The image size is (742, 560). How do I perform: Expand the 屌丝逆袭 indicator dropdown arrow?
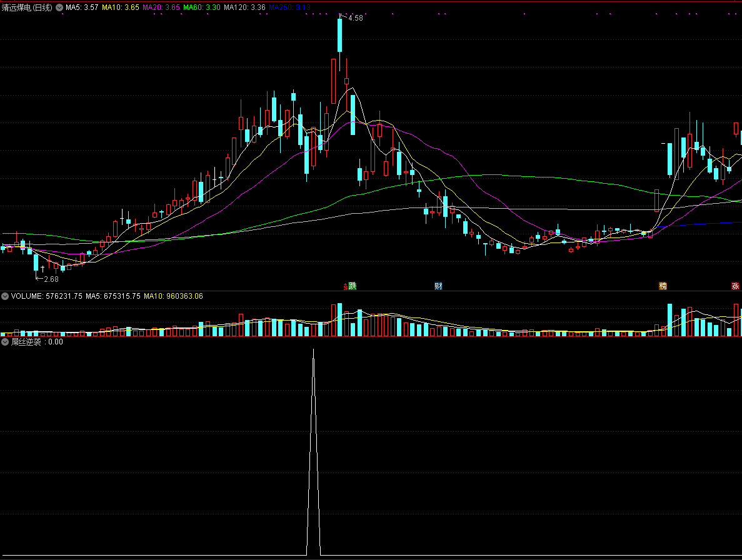point(5,341)
